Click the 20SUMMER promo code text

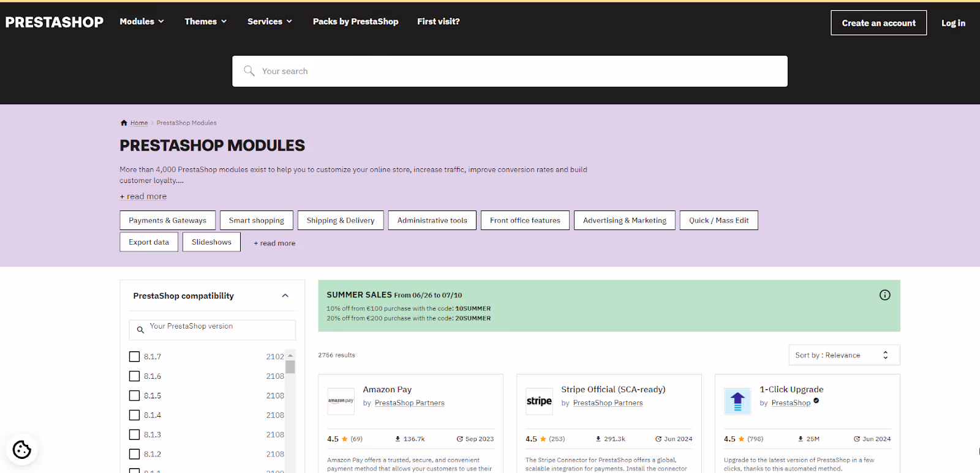[x=473, y=318]
